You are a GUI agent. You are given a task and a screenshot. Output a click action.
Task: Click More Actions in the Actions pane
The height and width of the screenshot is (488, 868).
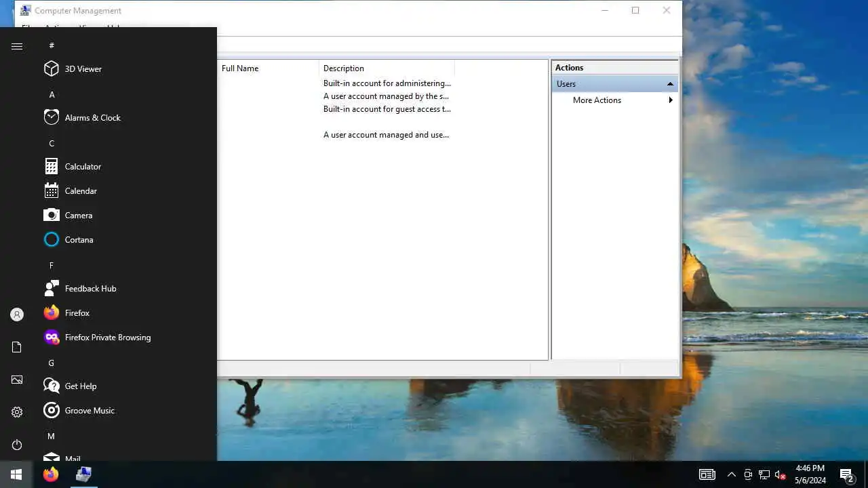pyautogui.click(x=597, y=100)
